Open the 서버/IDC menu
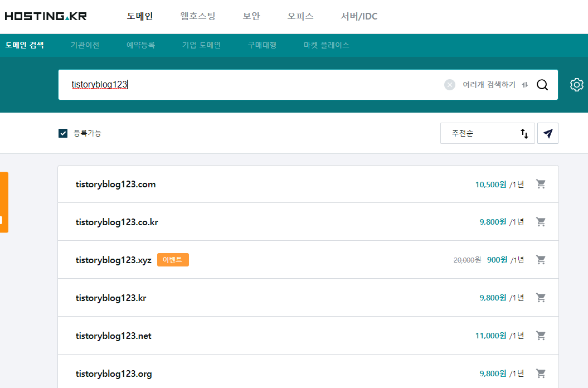588x388 pixels. tap(359, 16)
